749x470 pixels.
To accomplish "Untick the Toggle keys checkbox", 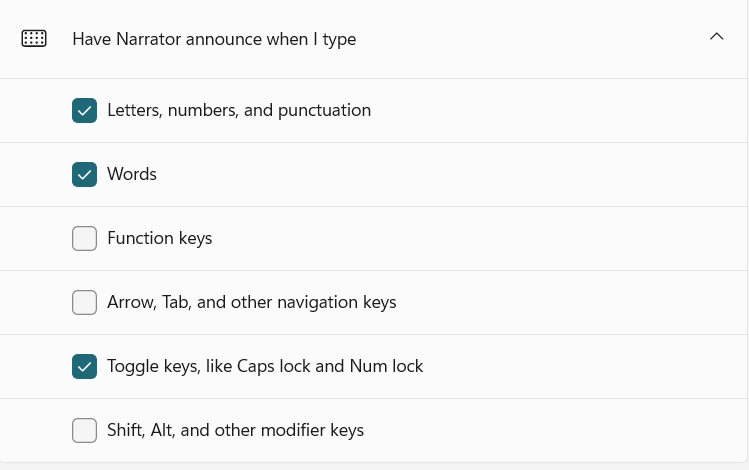I will coord(85,366).
